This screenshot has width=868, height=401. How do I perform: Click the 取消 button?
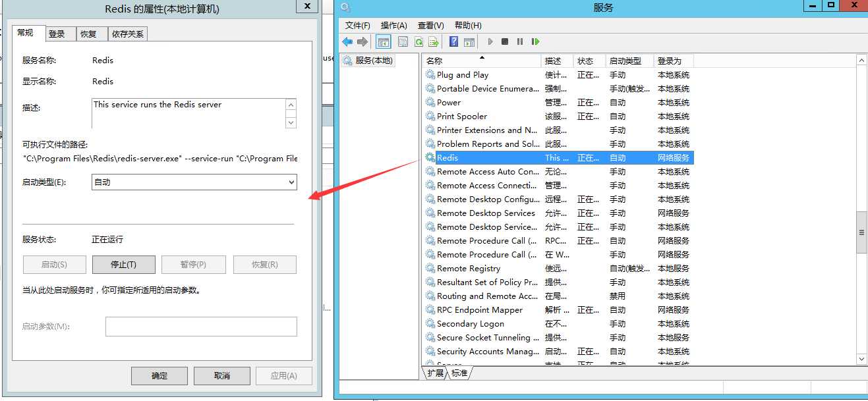click(222, 376)
